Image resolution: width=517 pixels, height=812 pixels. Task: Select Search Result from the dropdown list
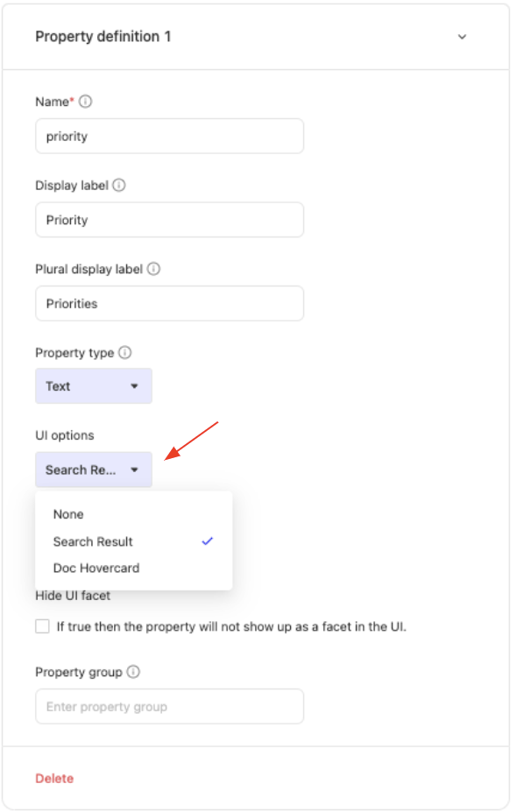pos(92,541)
